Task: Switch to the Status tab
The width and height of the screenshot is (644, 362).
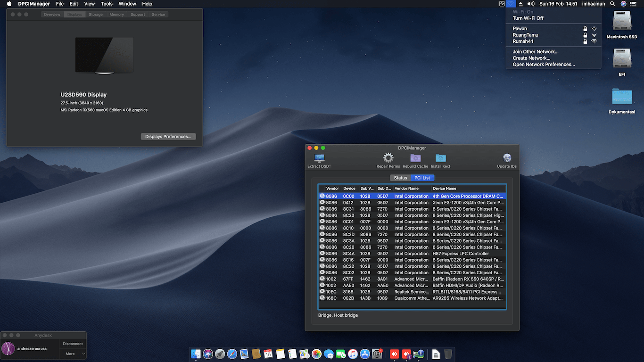Action: pyautogui.click(x=400, y=178)
